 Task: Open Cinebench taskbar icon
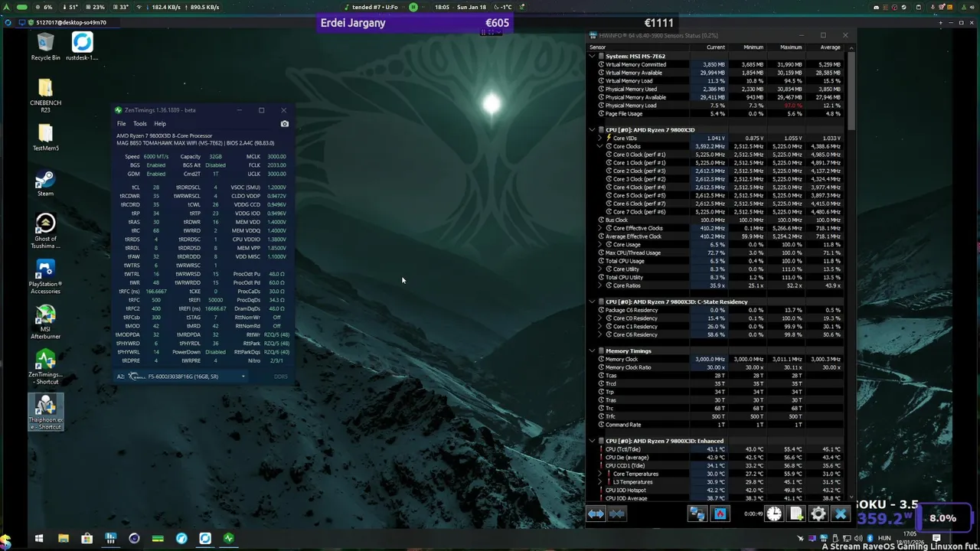point(134,539)
